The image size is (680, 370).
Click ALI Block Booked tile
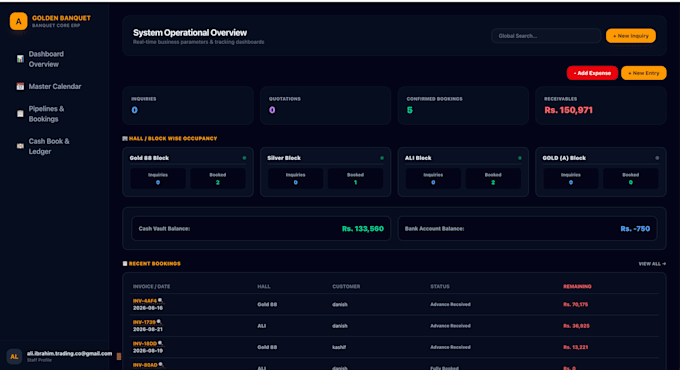click(x=493, y=178)
